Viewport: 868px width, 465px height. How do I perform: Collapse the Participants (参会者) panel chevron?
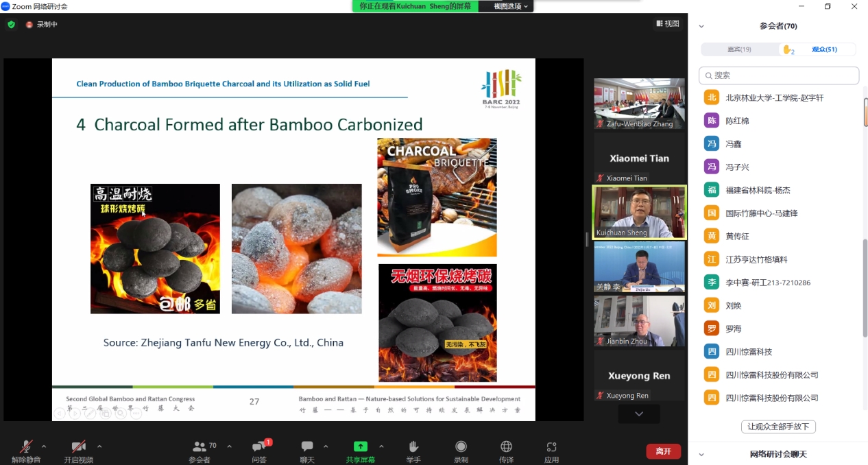701,27
